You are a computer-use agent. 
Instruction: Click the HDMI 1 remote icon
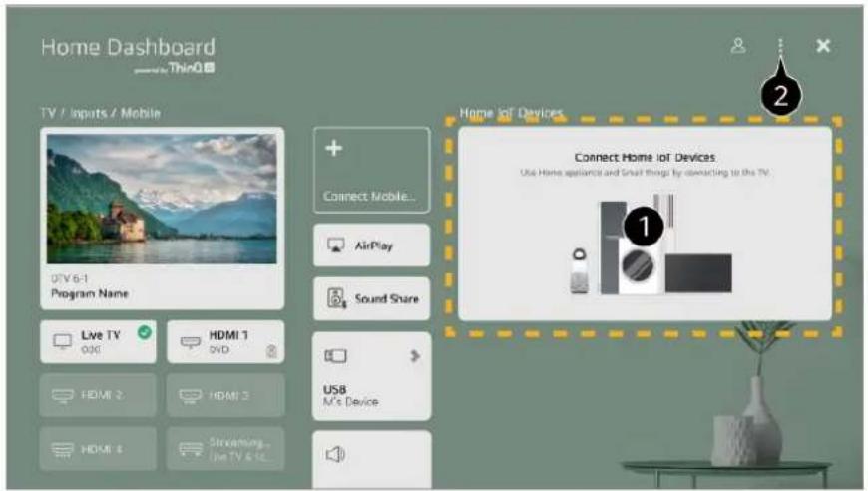(271, 351)
